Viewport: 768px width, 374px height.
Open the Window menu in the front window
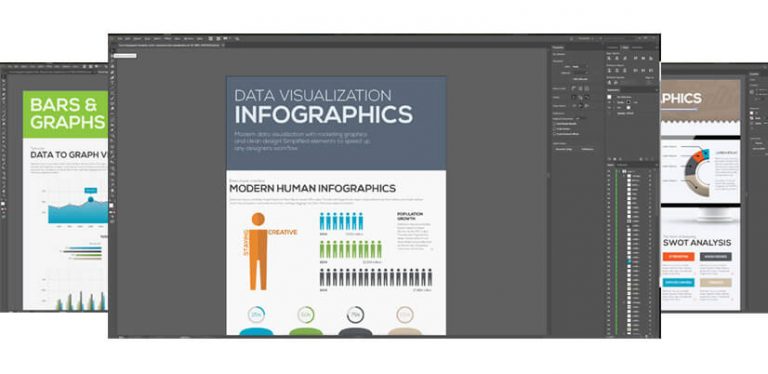(x=189, y=39)
